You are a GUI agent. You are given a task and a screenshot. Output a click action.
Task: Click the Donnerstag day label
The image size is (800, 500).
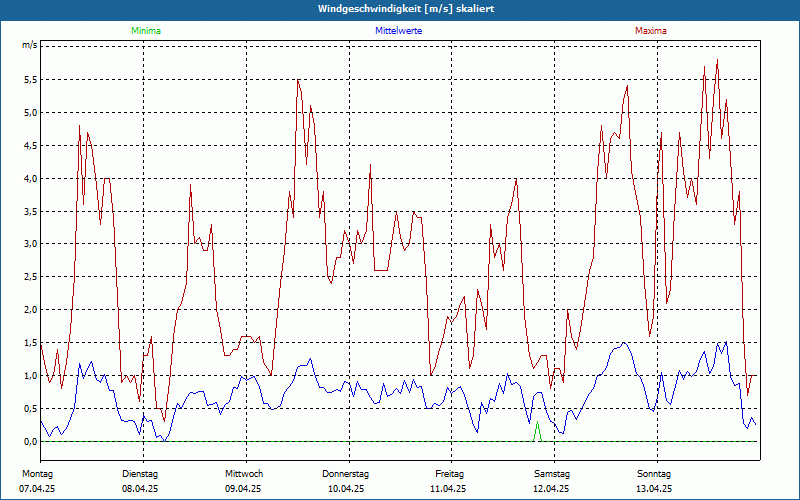coord(345,474)
